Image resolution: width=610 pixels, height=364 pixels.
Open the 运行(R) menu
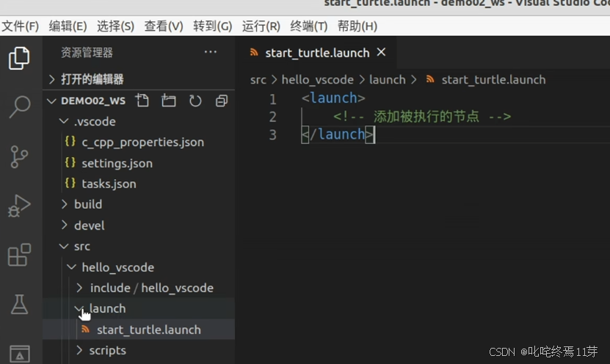[x=261, y=26]
